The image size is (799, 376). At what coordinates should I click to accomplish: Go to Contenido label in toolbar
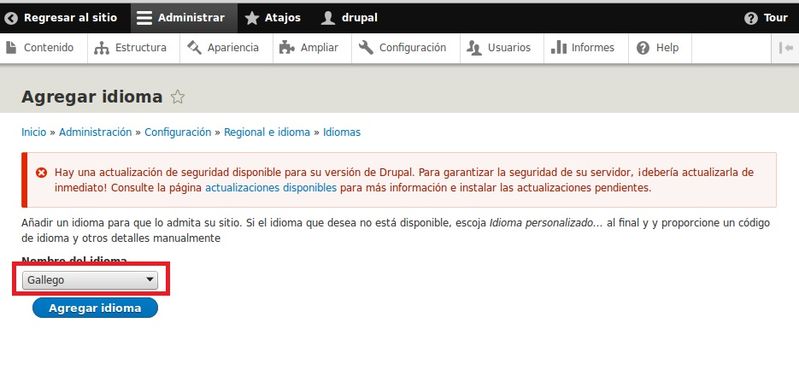coord(48,47)
